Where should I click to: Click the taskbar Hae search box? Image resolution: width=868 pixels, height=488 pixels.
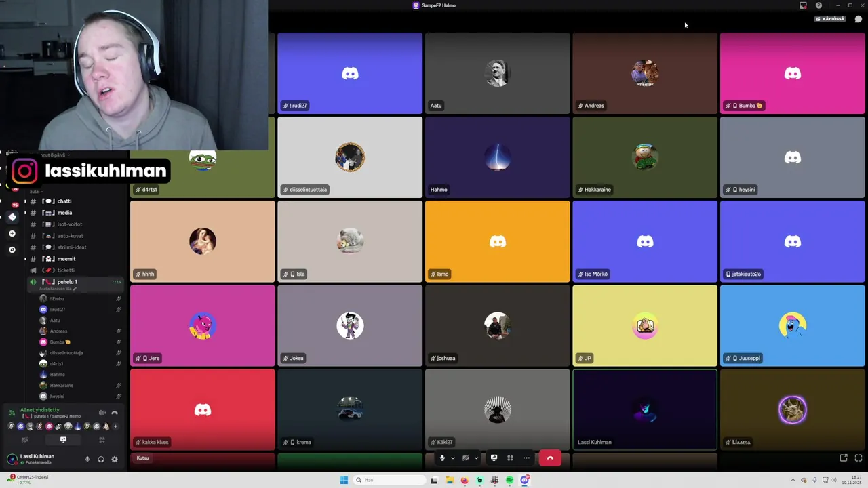click(x=389, y=480)
